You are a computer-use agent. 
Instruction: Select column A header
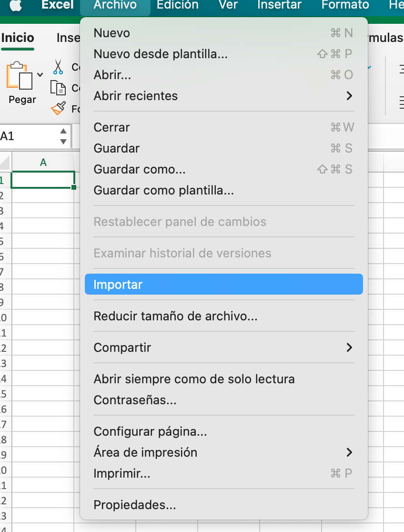tap(43, 162)
